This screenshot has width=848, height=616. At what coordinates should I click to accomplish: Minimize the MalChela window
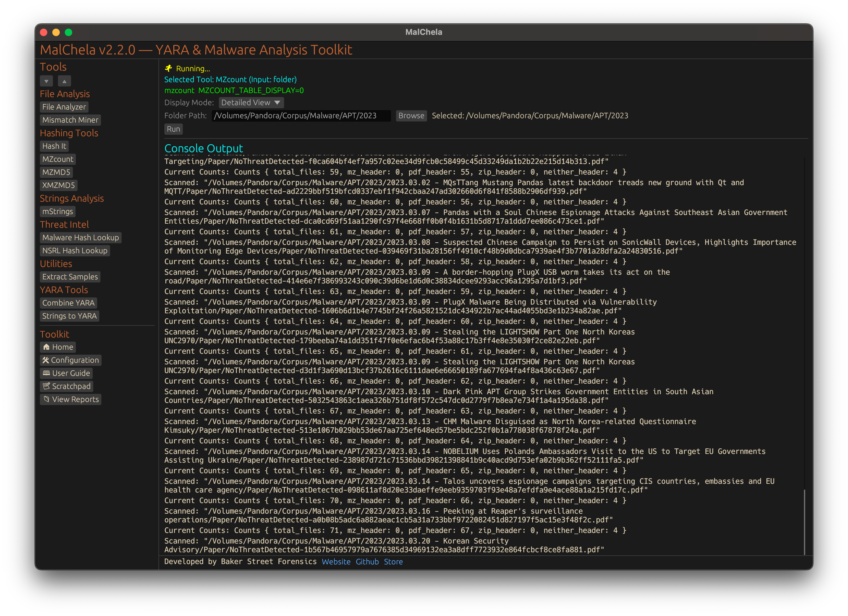point(56,32)
